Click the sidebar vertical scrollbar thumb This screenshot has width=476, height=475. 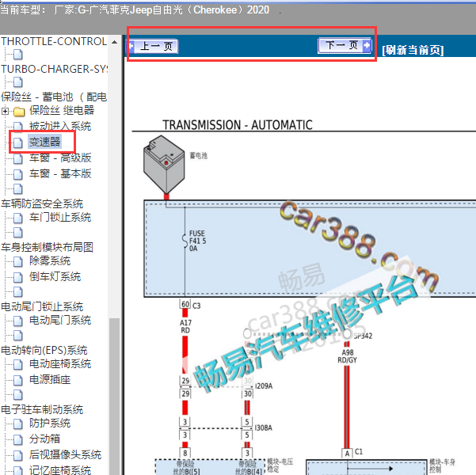[x=114, y=396]
